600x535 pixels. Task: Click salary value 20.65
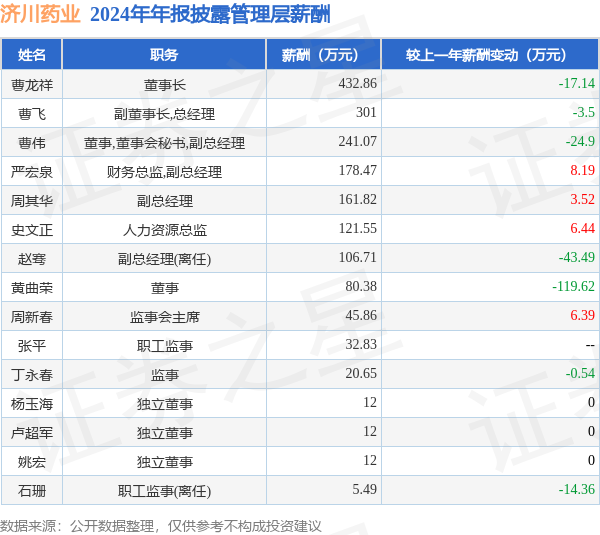coord(361,373)
